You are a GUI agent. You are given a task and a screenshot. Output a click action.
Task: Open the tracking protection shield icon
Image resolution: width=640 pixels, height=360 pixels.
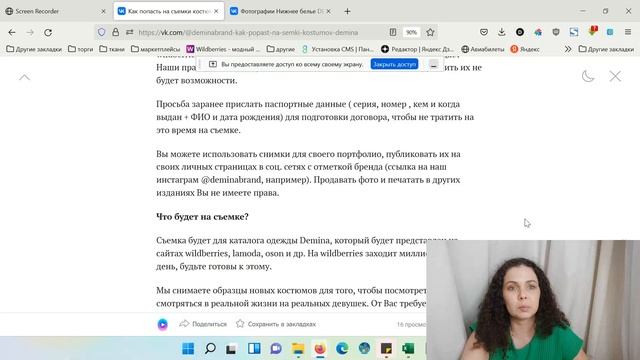102,32
